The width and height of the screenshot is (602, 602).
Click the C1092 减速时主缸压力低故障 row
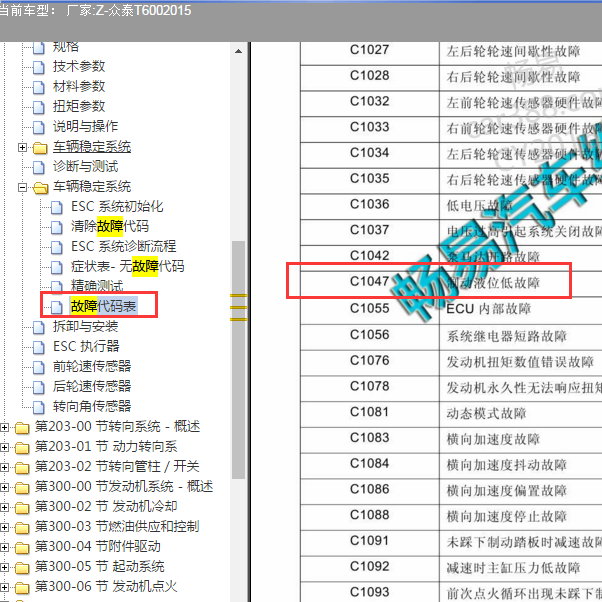451,568
